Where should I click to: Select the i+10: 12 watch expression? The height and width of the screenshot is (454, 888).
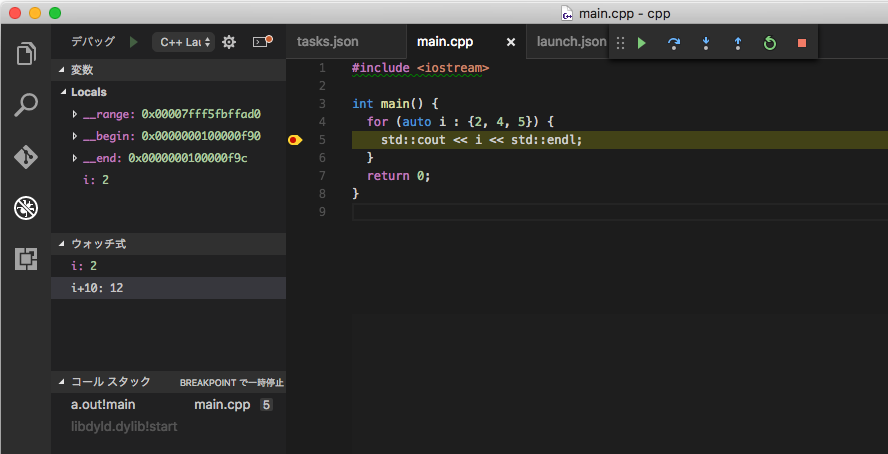(x=168, y=288)
